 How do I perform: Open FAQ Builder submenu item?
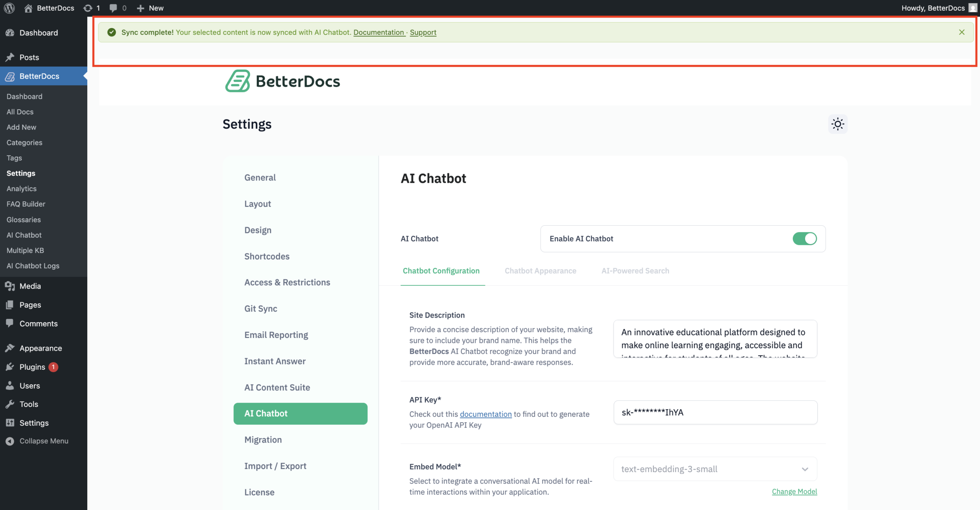pyautogui.click(x=26, y=204)
